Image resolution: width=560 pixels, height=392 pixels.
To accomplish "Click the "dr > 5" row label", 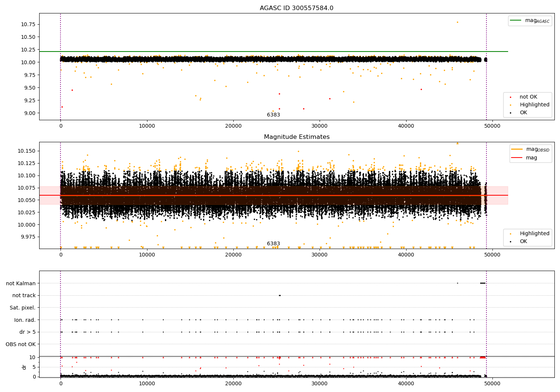I will [28, 332].
